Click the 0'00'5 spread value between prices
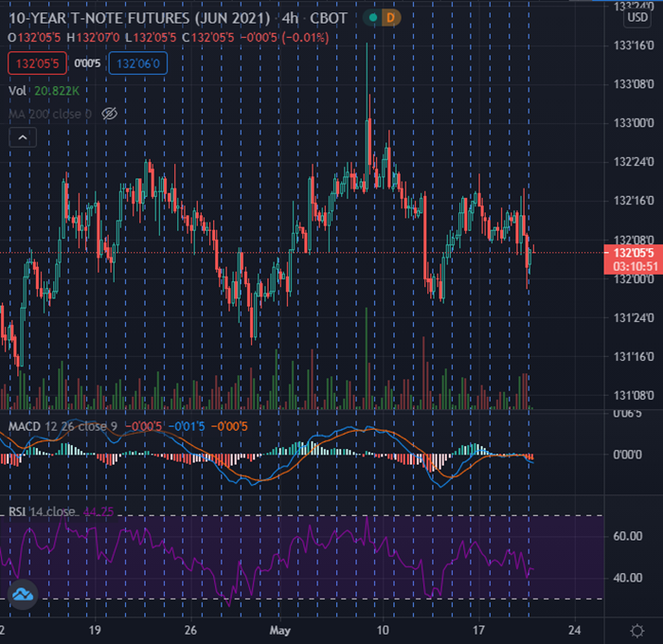The image size is (663, 644). pos(88,64)
